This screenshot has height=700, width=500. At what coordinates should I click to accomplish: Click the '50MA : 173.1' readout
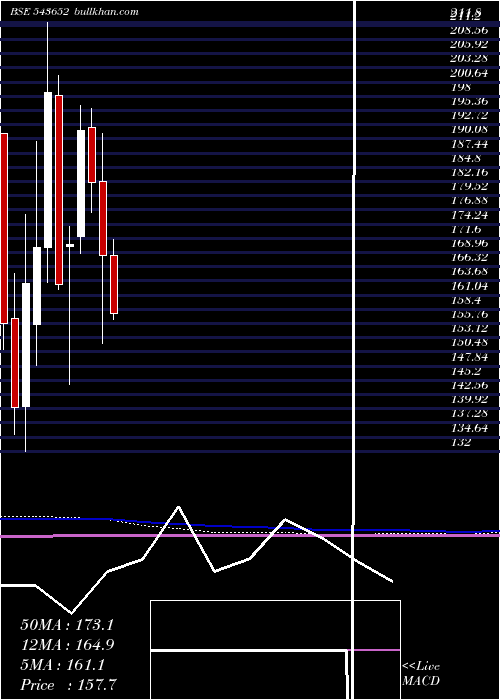point(67,625)
